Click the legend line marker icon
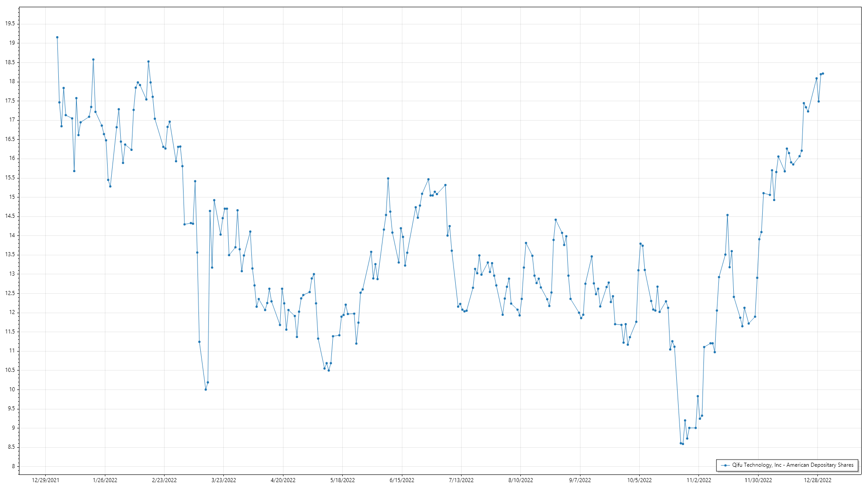This screenshot has width=868, height=488. point(725,465)
